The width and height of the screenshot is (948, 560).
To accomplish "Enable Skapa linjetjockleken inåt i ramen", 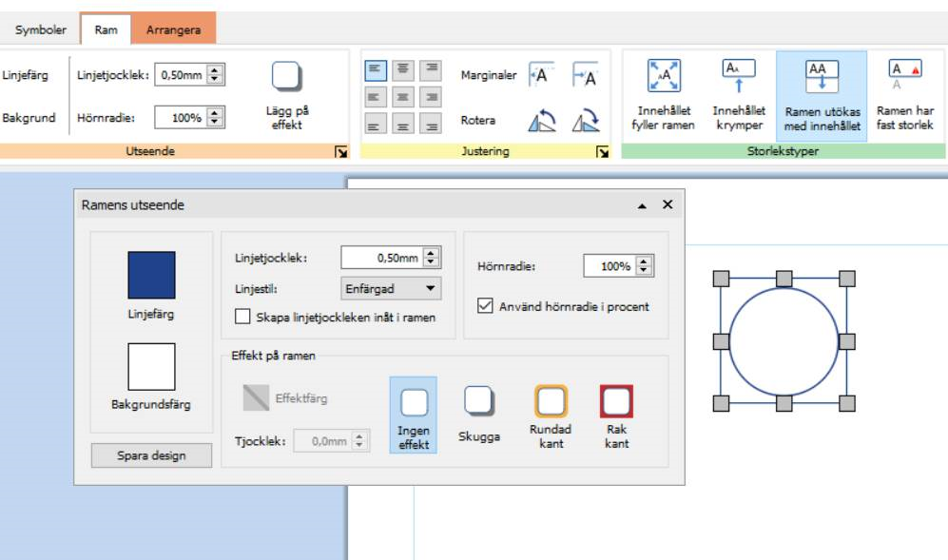I will [x=242, y=317].
